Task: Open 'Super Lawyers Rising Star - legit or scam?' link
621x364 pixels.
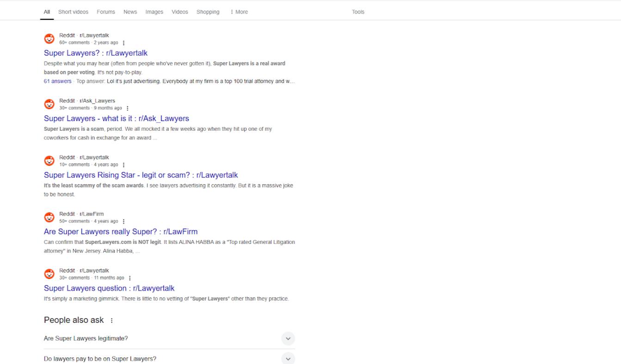Action: tap(141, 175)
